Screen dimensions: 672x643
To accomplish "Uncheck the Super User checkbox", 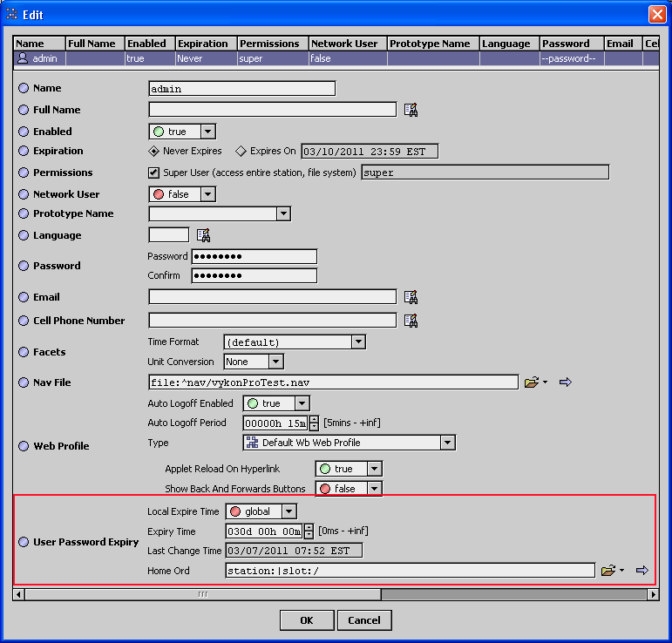I will tap(154, 173).
